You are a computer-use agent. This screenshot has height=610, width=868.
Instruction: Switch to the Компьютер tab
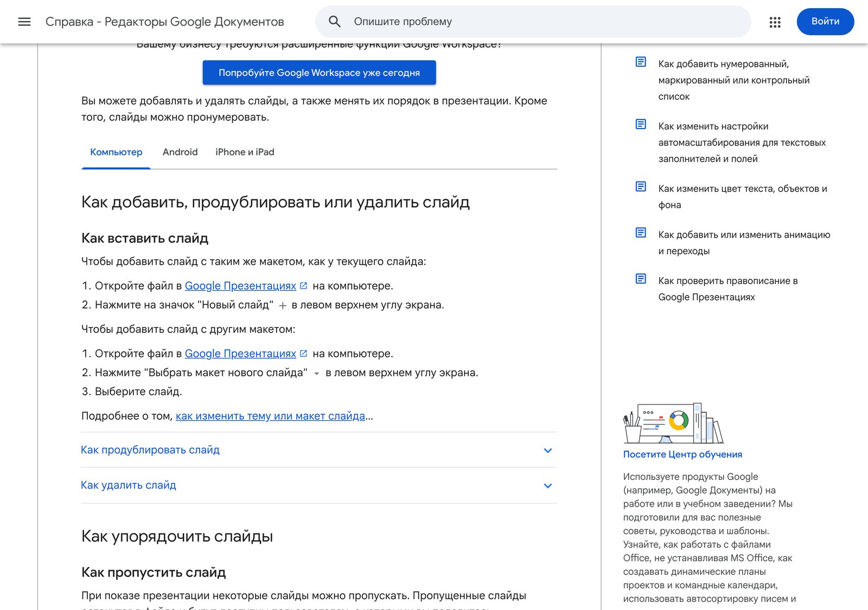(116, 152)
